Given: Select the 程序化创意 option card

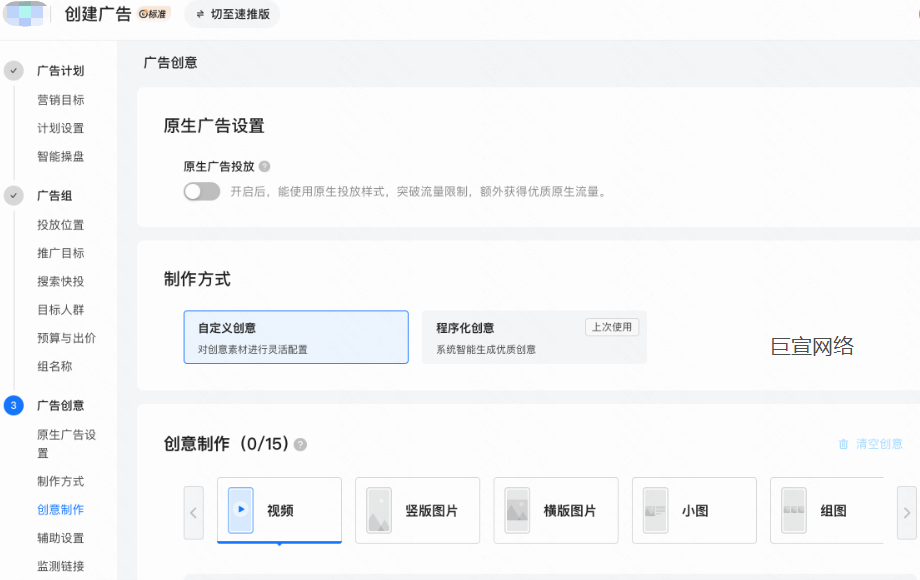Looking at the screenshot, I should (534, 337).
